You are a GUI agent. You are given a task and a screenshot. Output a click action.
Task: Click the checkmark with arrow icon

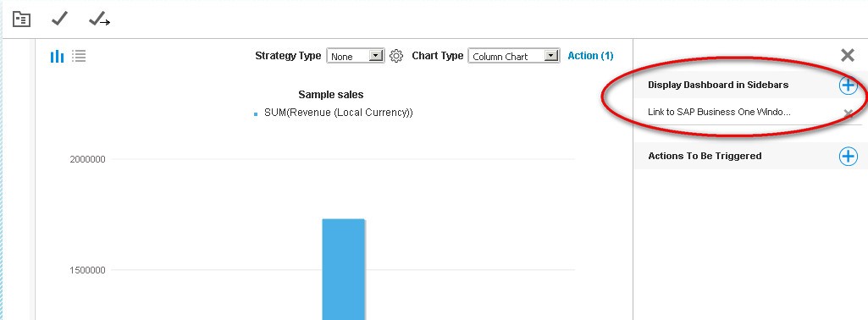(99, 19)
